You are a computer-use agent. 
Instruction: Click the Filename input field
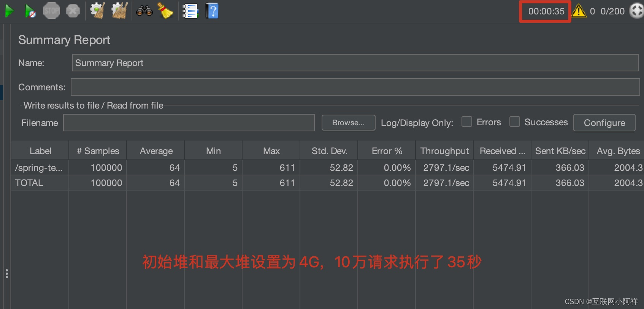tap(189, 123)
